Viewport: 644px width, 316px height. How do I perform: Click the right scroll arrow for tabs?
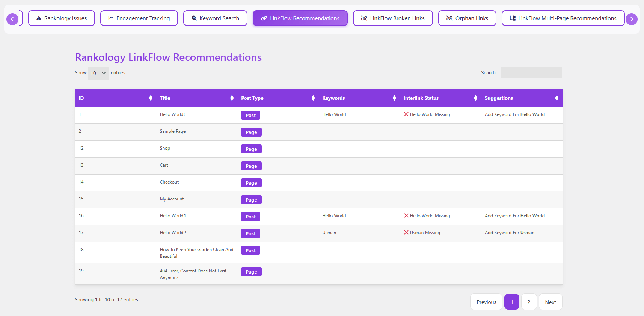click(631, 19)
